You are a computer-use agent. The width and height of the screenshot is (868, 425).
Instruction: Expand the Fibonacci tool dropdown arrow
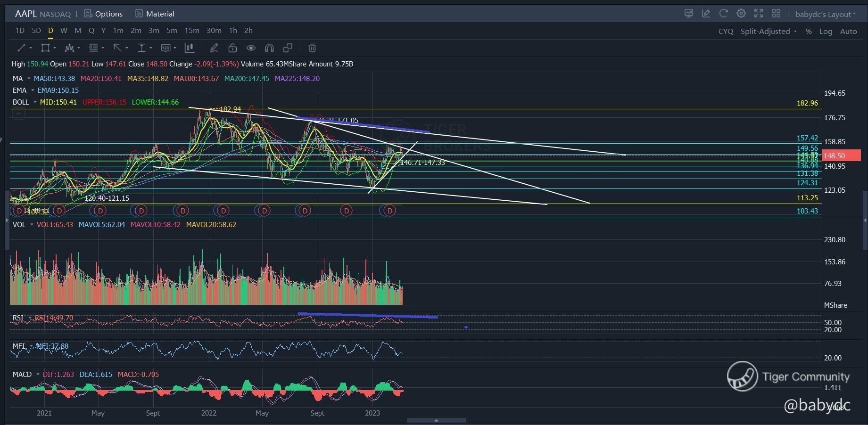click(103, 48)
